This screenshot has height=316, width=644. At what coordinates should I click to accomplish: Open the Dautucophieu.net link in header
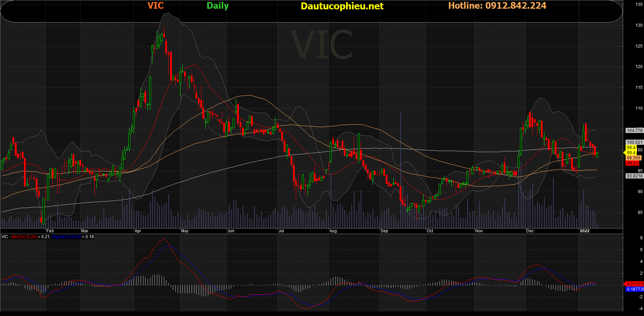click(x=342, y=6)
